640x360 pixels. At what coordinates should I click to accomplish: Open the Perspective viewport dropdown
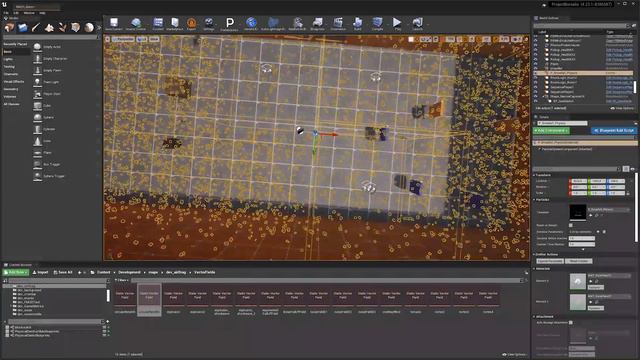pos(123,39)
